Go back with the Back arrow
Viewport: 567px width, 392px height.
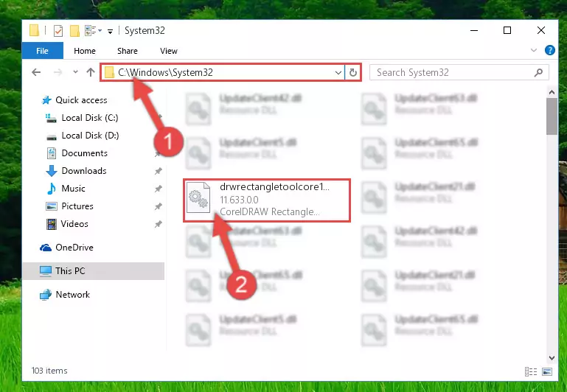[36, 72]
